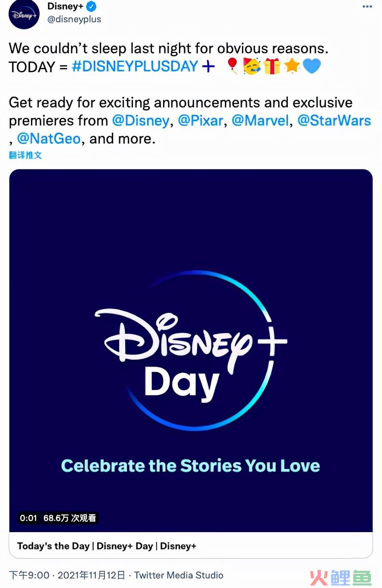Image resolution: width=382 pixels, height=588 pixels.
Task: Click the gift box emoji
Action: [272, 66]
